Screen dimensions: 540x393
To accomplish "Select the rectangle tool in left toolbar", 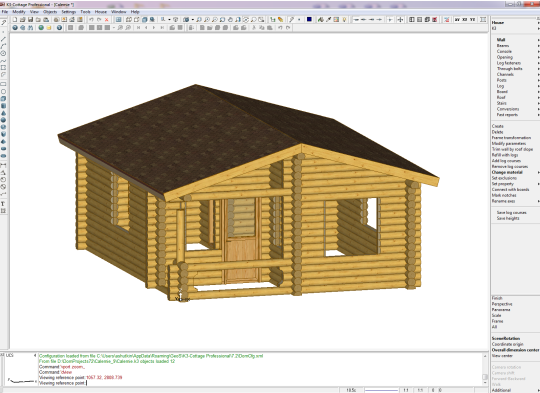I will [3, 84].
